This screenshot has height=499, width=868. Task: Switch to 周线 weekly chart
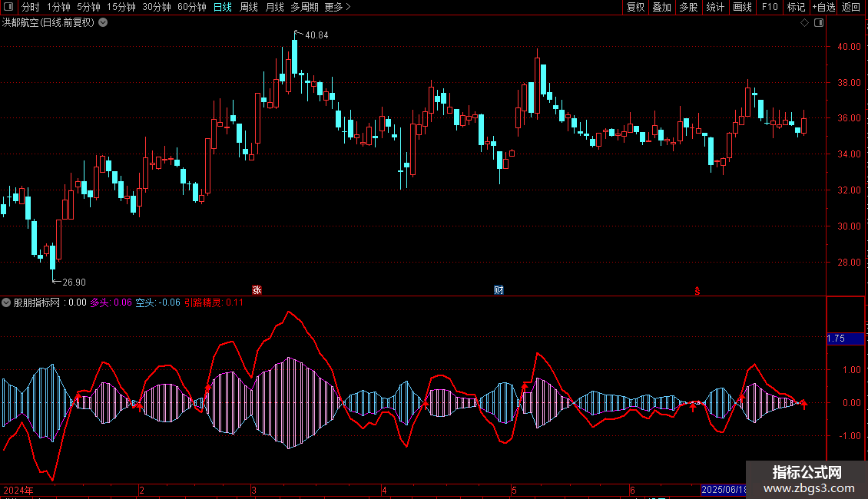click(249, 7)
